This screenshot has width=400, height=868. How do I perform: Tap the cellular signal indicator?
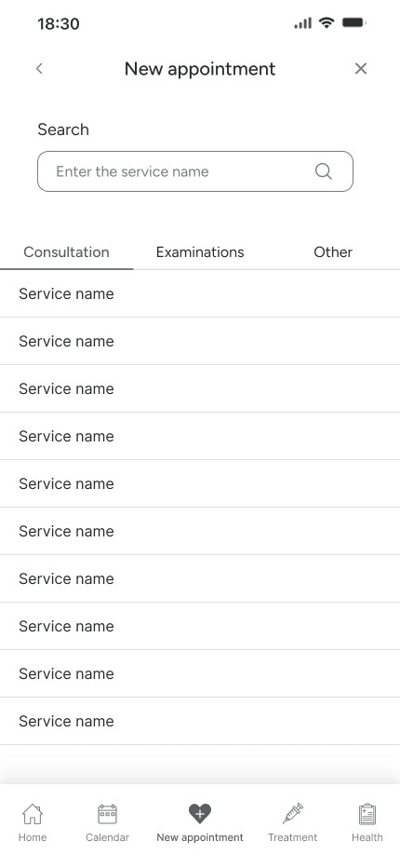pos(302,22)
